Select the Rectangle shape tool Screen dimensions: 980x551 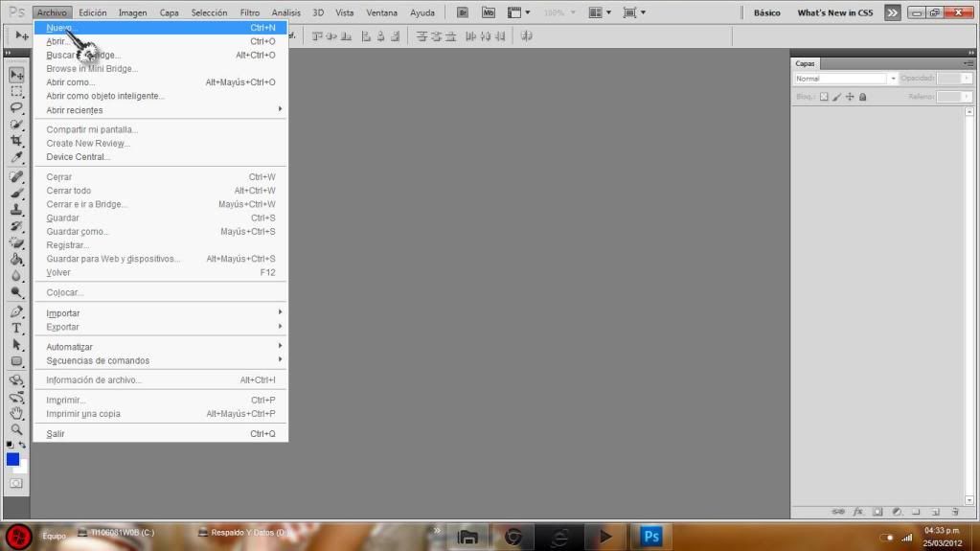click(x=16, y=361)
